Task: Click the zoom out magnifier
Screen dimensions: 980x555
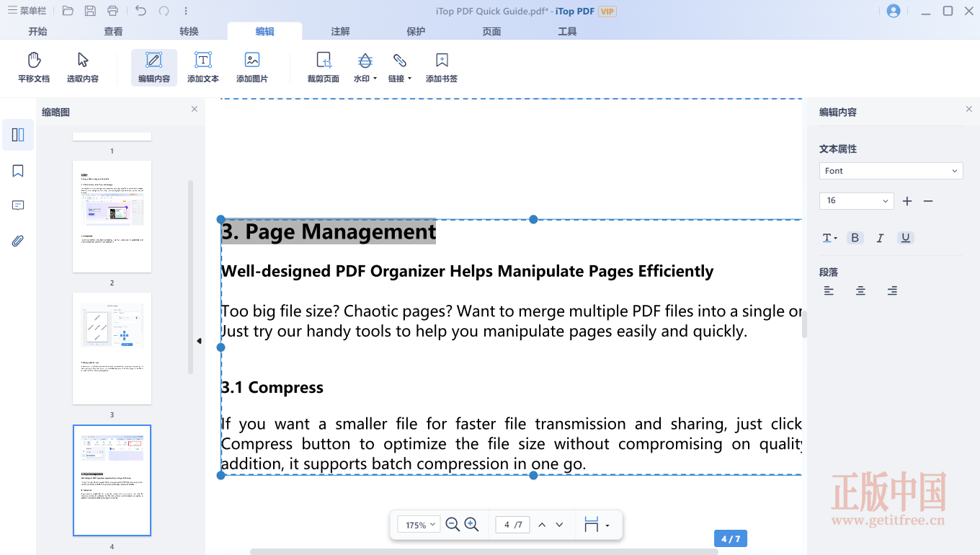Action: point(453,525)
